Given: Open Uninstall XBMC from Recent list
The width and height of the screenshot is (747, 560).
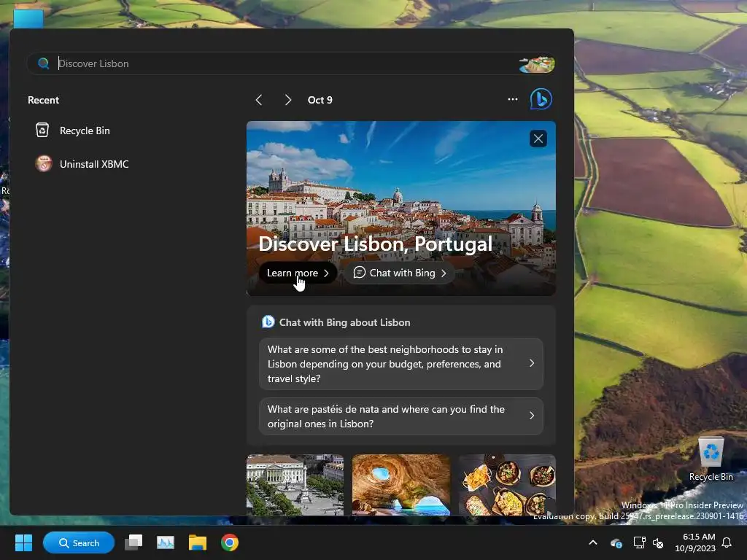Looking at the screenshot, I should pyautogui.click(x=93, y=164).
